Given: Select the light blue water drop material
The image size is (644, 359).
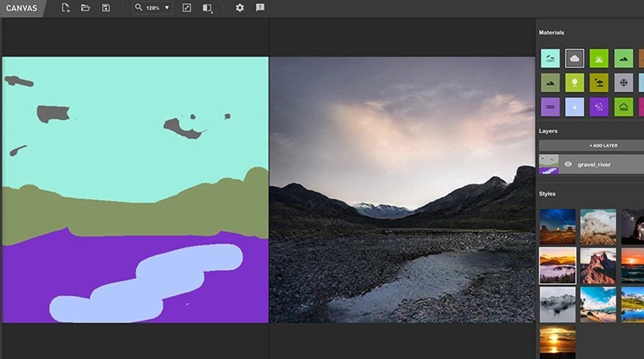Looking at the screenshot, I should point(575,107).
